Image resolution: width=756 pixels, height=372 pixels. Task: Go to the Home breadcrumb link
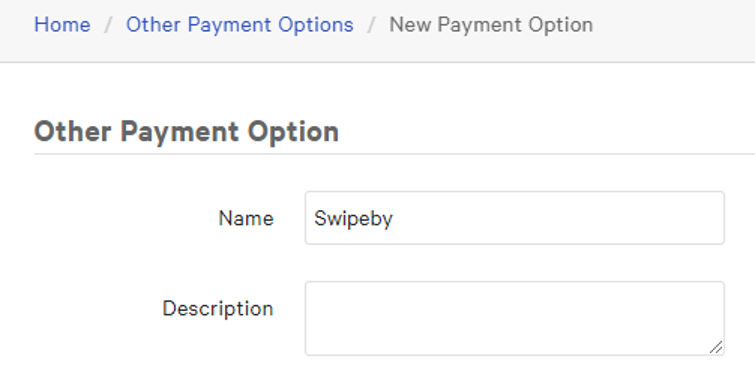62,25
